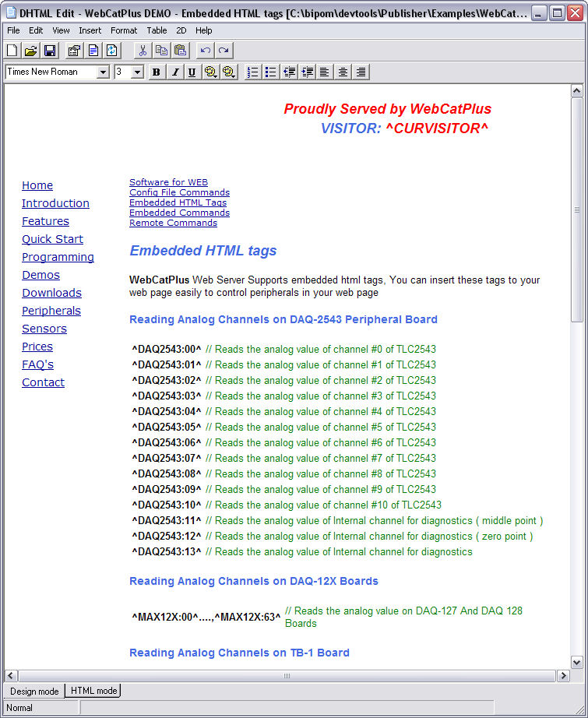Click the vertical scrollbar up arrow
This screenshot has height=718, width=588.
[577, 90]
